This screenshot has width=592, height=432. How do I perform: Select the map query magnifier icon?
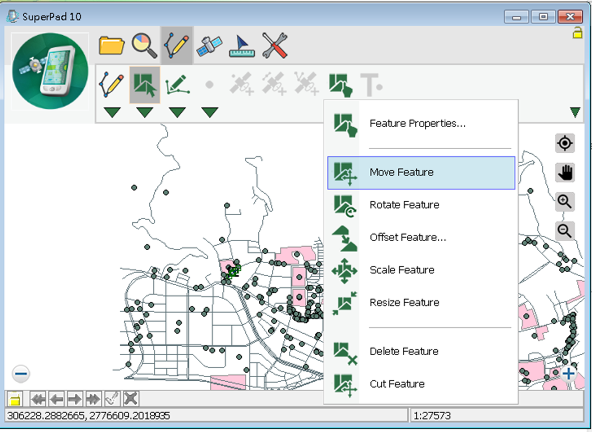pyautogui.click(x=144, y=46)
